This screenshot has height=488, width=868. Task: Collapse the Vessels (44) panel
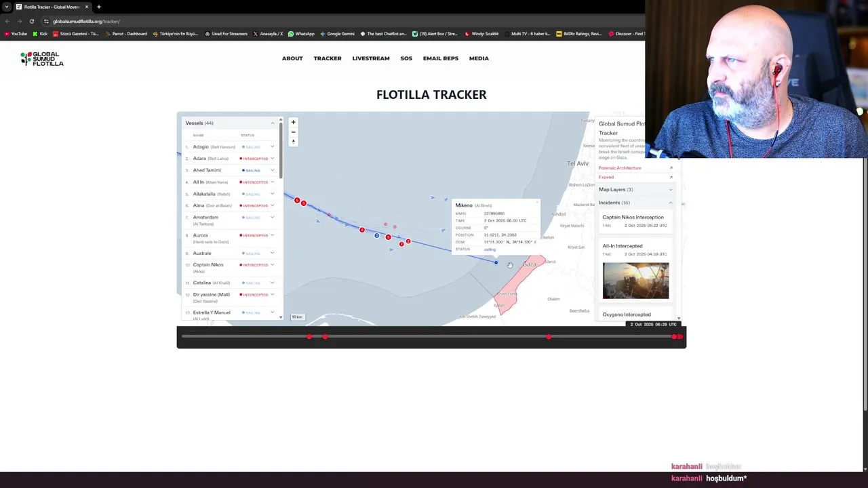273,123
